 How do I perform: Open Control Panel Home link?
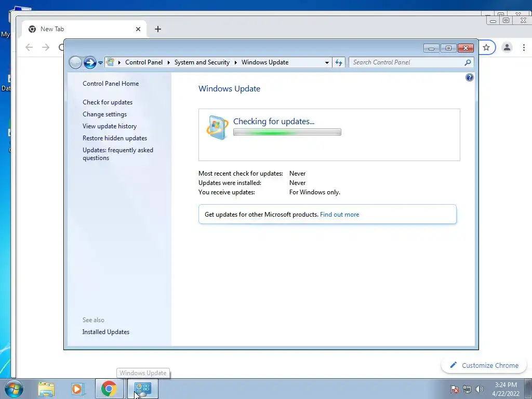[111, 84]
